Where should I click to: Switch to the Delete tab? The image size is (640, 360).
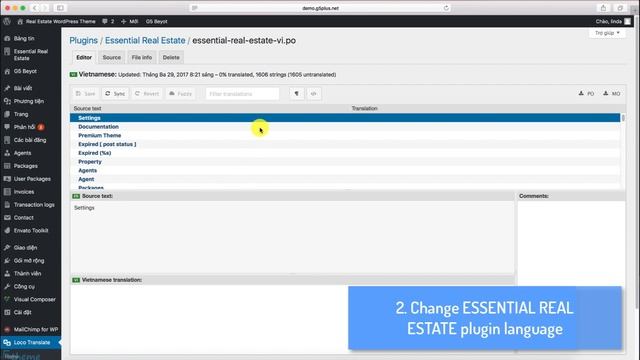point(171,58)
